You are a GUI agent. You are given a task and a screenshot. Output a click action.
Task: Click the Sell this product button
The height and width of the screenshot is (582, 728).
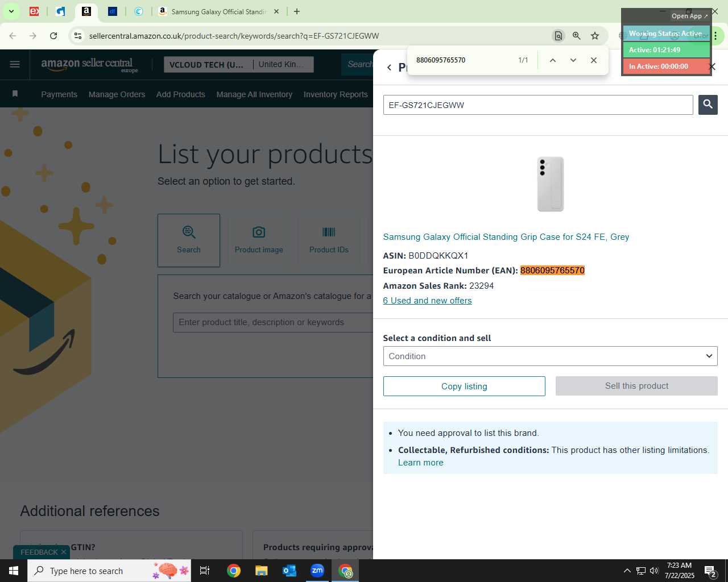coord(636,386)
